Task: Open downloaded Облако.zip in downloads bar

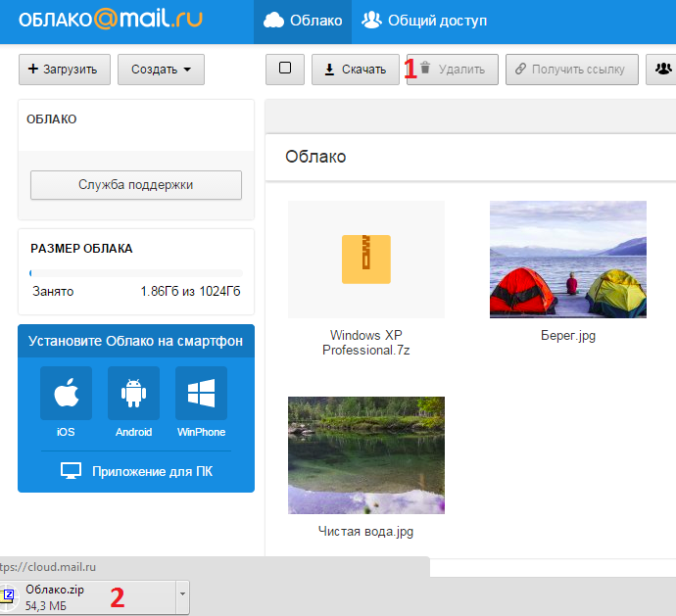Action: (88, 597)
